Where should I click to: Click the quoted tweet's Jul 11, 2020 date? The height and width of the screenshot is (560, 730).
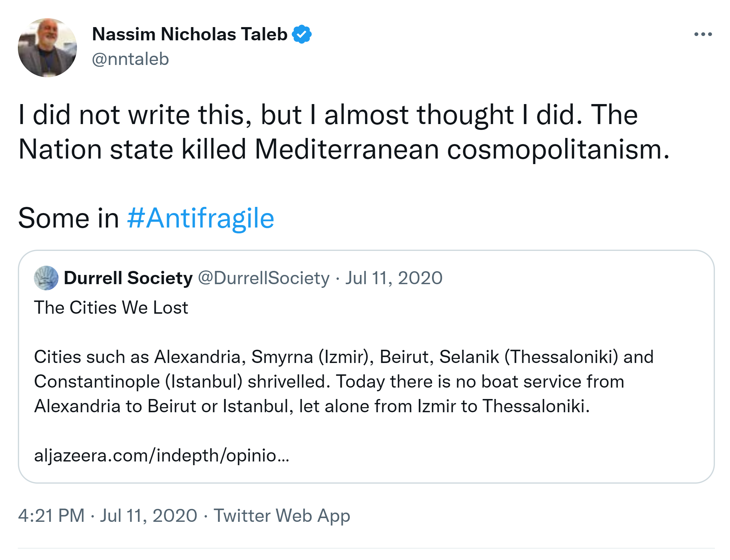(x=394, y=278)
